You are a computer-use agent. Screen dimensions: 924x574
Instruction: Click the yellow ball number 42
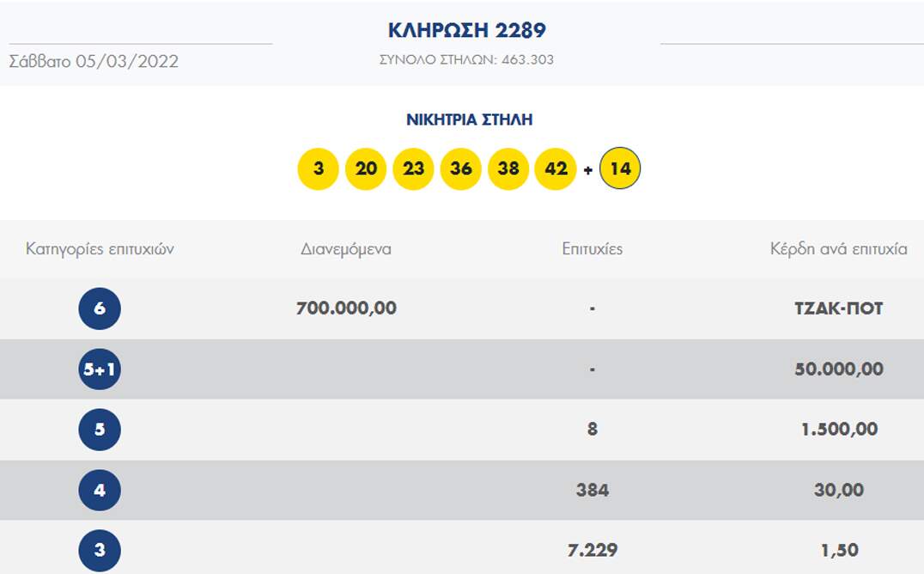[556, 168]
